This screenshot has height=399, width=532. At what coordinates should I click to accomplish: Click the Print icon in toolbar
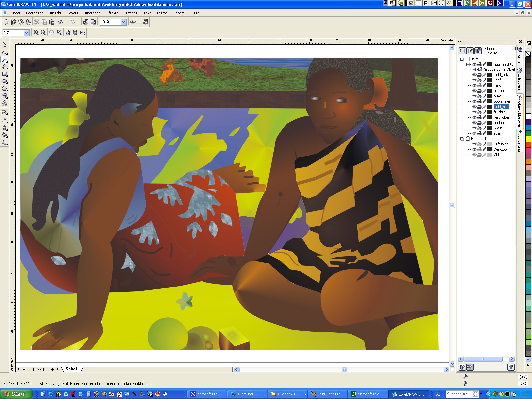coord(28,22)
